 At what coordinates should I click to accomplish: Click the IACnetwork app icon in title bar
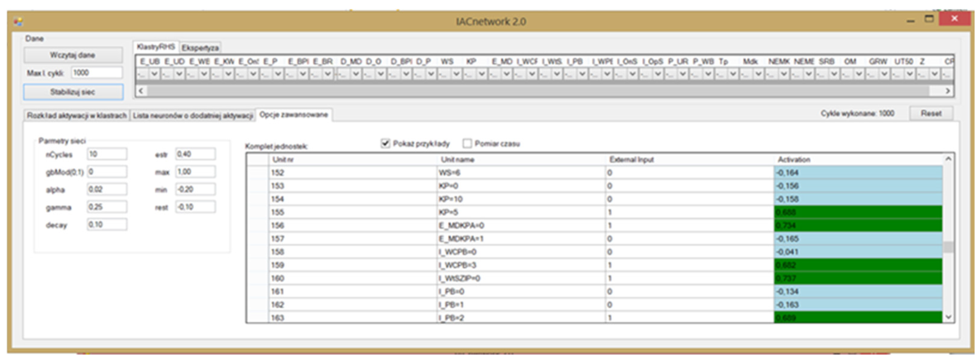[x=18, y=22]
